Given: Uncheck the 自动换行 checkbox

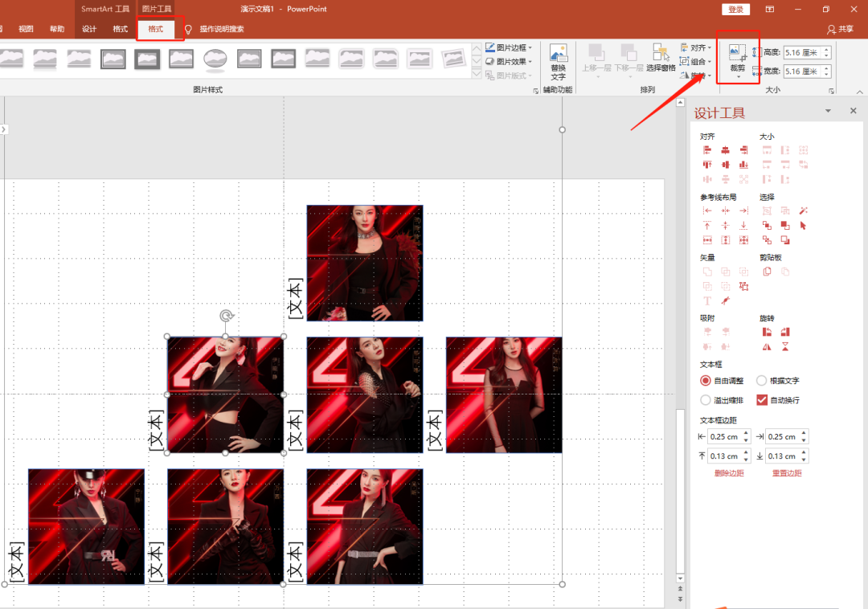Looking at the screenshot, I should coord(762,400).
